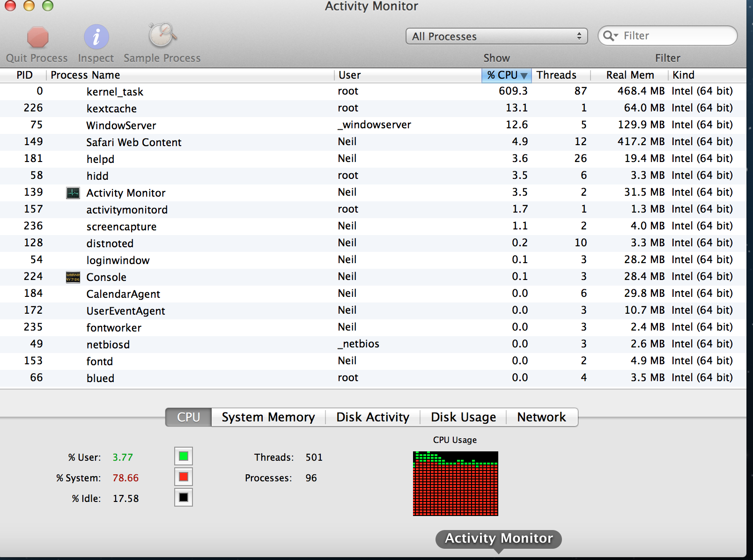Image resolution: width=753 pixels, height=560 pixels.
Task: Click the Processes count 96 value
Action: coord(311,478)
